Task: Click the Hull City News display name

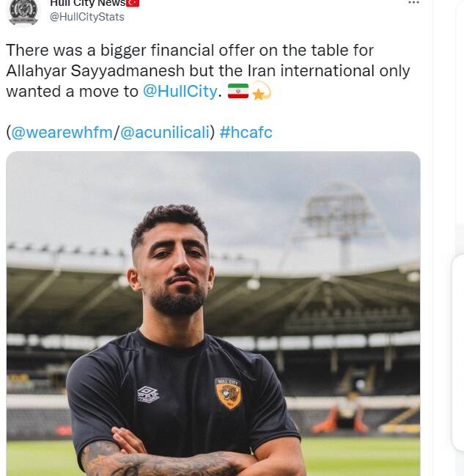Action: point(86,4)
